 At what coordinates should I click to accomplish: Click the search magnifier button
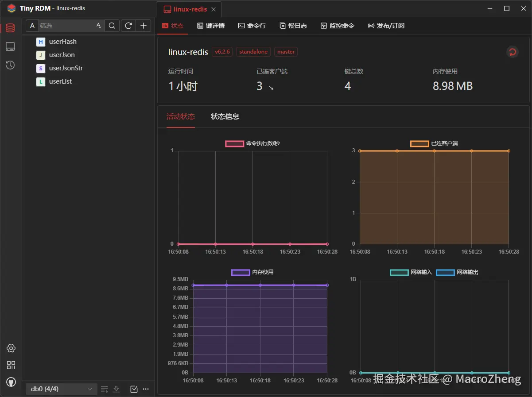(x=112, y=26)
